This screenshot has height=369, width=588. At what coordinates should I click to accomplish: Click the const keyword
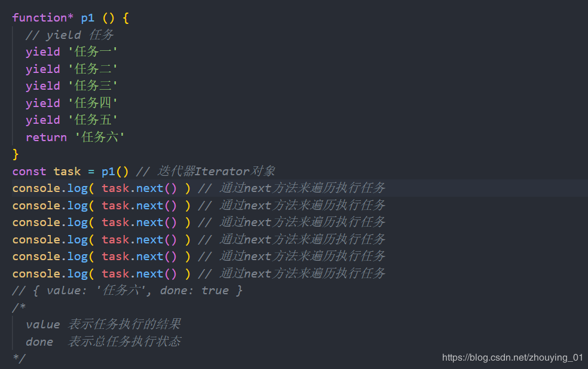(x=29, y=172)
